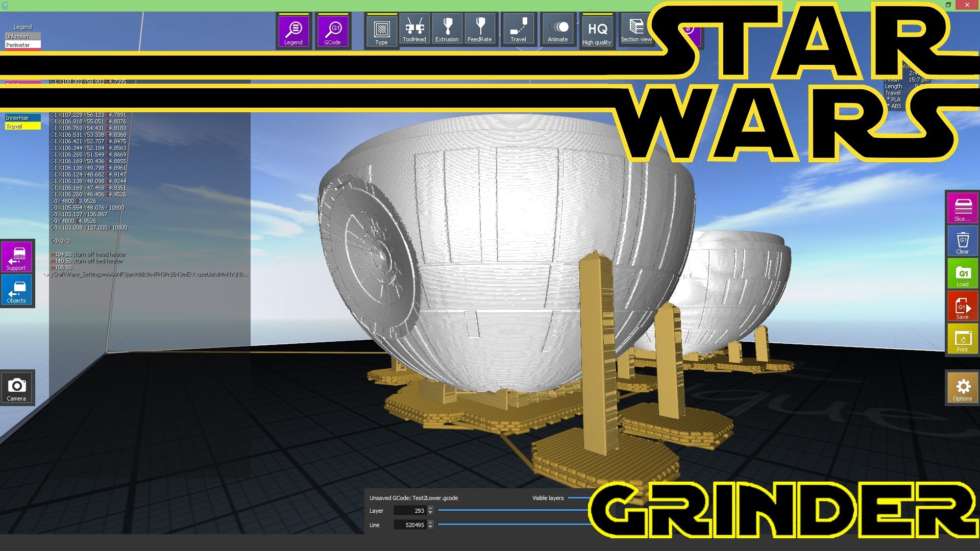Open the Objects panel

(x=16, y=290)
